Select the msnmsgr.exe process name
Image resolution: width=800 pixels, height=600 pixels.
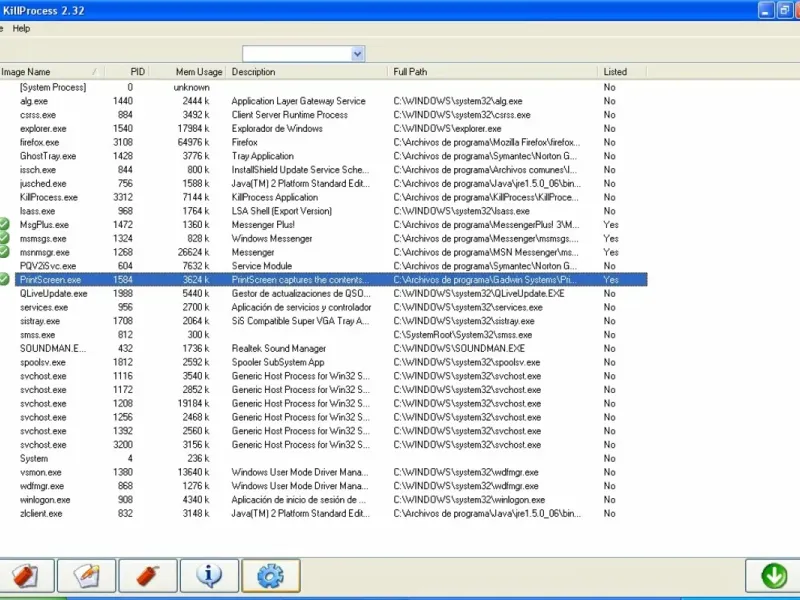[x=45, y=253]
